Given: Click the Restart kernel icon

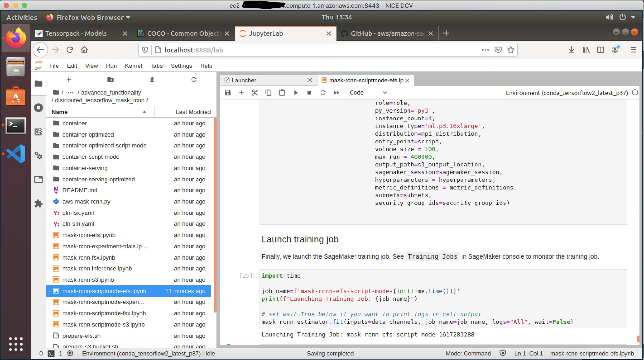Looking at the screenshot, I should (x=323, y=92).
